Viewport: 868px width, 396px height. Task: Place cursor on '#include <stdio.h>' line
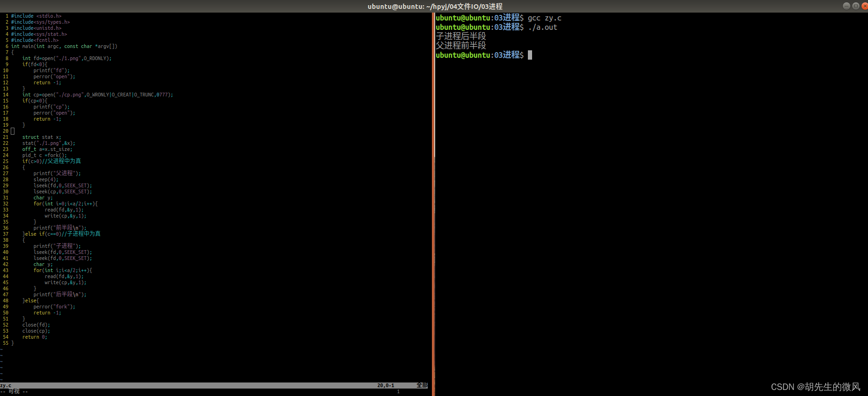(x=36, y=16)
